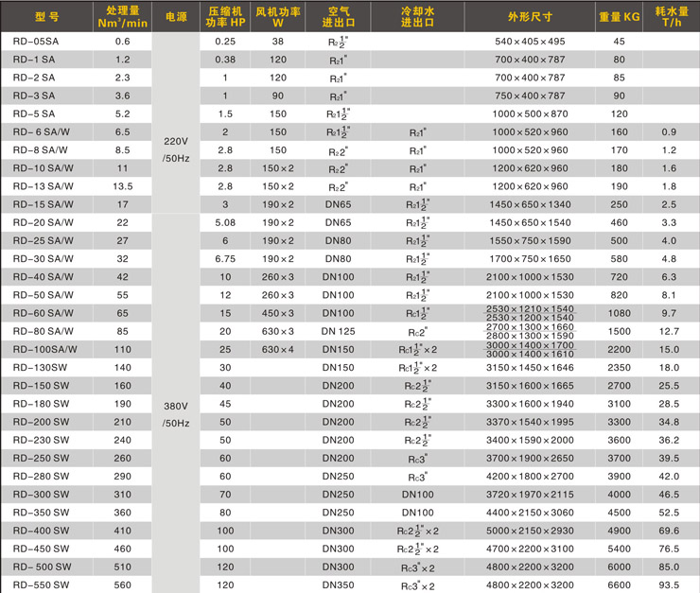Click weight value 1080
The image size is (700, 593).
[x=619, y=313]
